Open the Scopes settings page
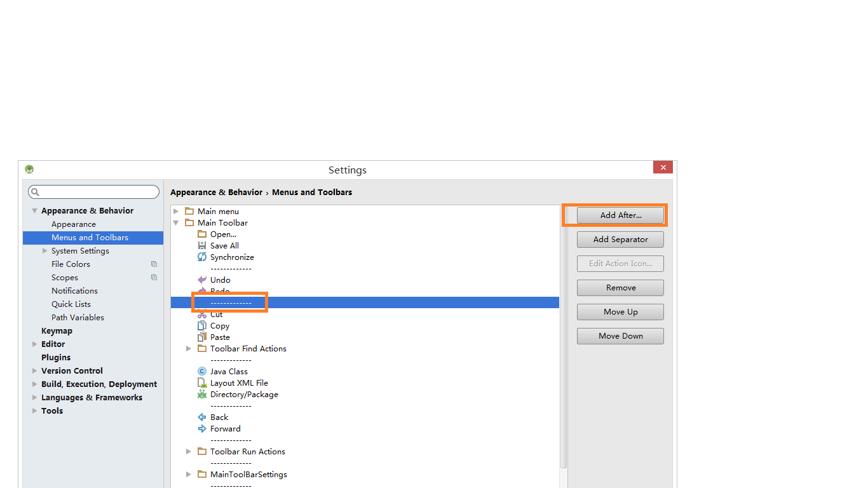 [65, 278]
